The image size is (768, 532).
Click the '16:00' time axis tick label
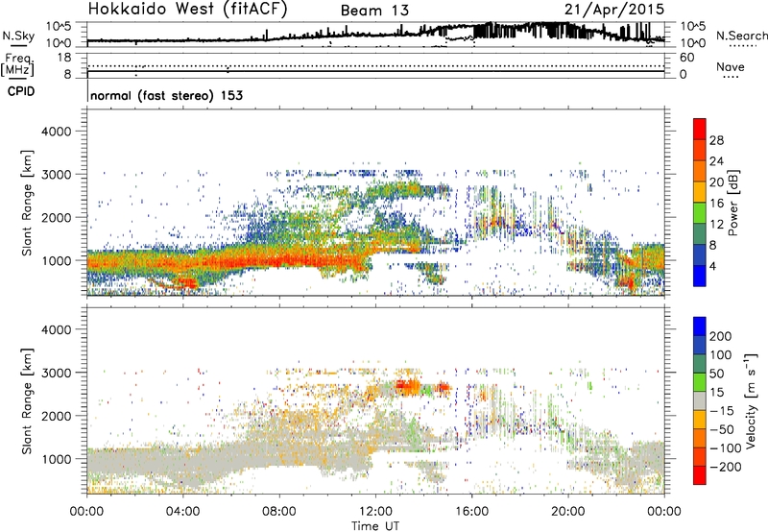point(471,512)
